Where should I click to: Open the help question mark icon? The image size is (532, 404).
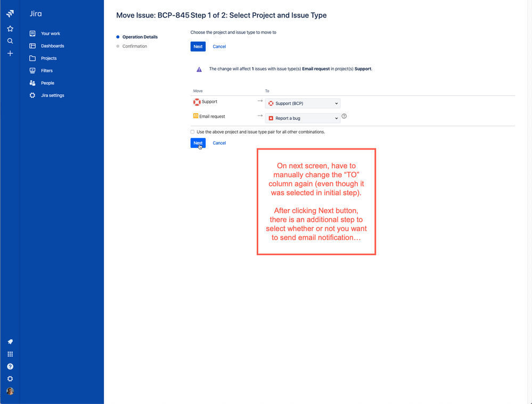click(10, 367)
